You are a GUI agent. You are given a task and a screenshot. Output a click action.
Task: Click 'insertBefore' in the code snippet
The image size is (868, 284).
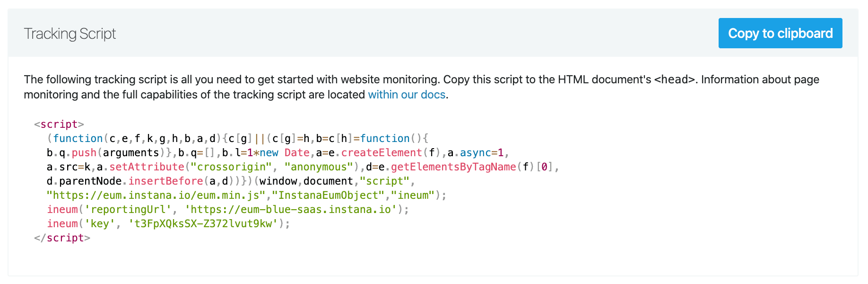click(165, 181)
